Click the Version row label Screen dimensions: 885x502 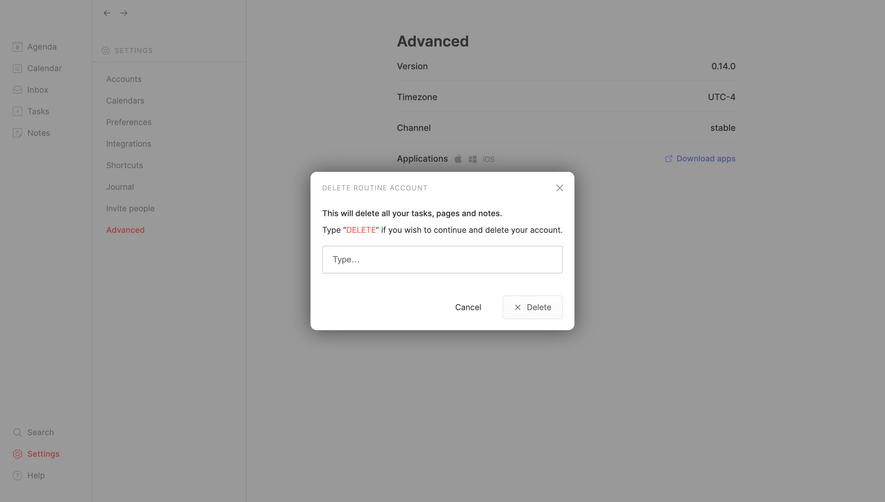412,66
